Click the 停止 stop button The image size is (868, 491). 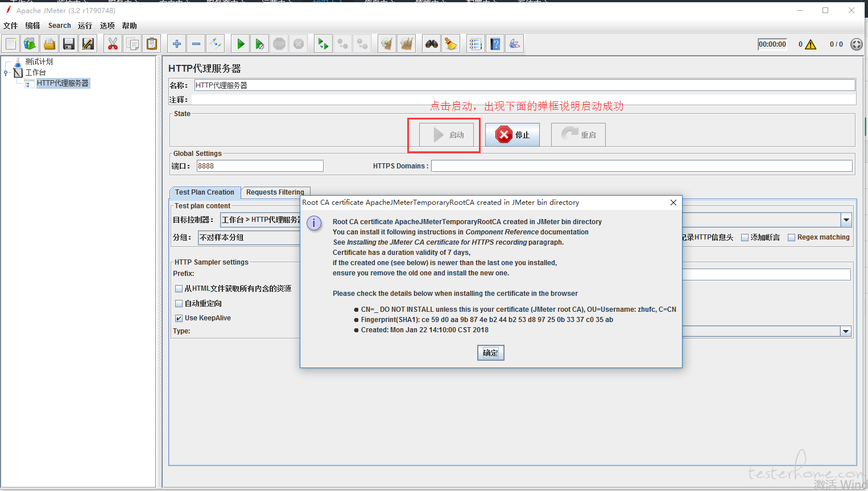tap(512, 135)
